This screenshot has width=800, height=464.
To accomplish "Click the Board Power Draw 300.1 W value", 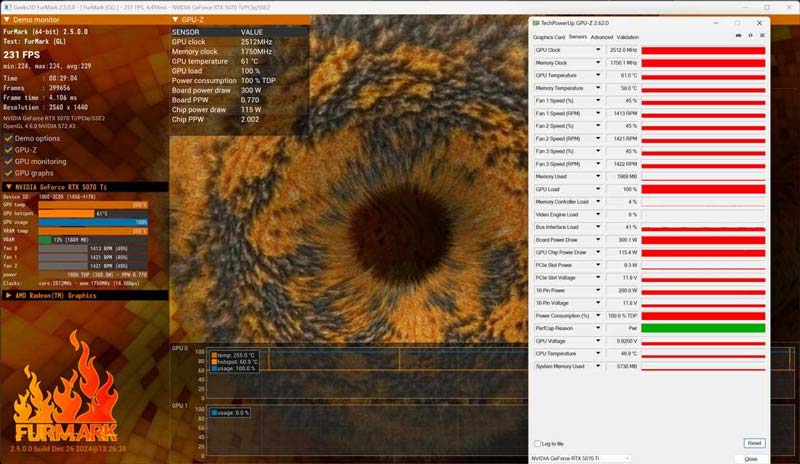I will coord(622,239).
